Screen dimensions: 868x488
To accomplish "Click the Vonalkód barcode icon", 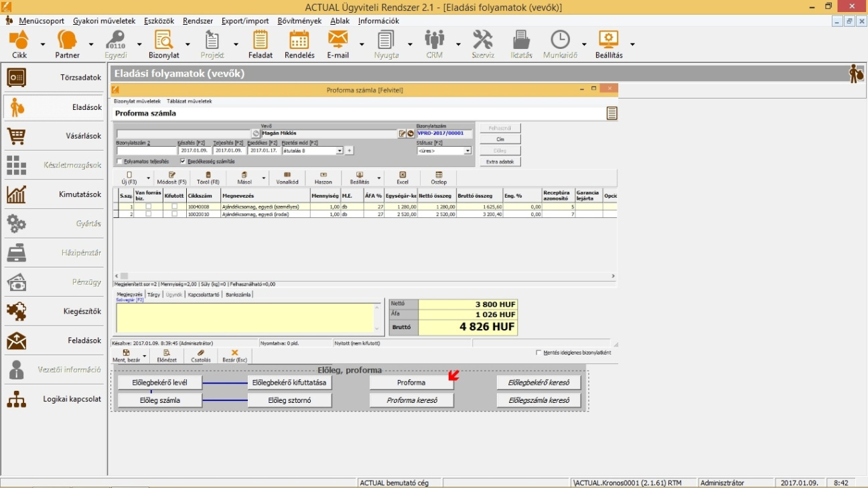I will coord(287,178).
